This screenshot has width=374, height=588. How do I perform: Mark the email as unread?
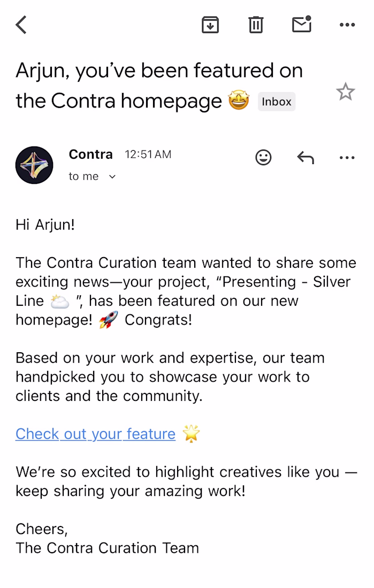302,24
